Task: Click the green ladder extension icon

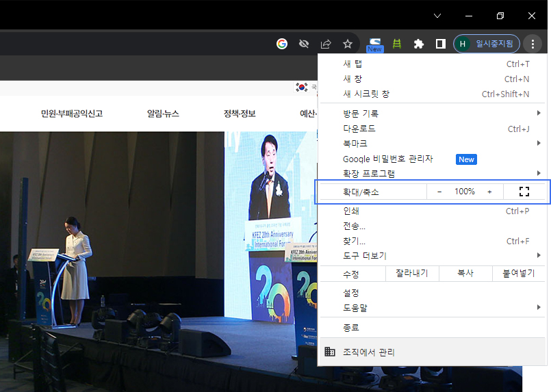Action: tap(397, 44)
